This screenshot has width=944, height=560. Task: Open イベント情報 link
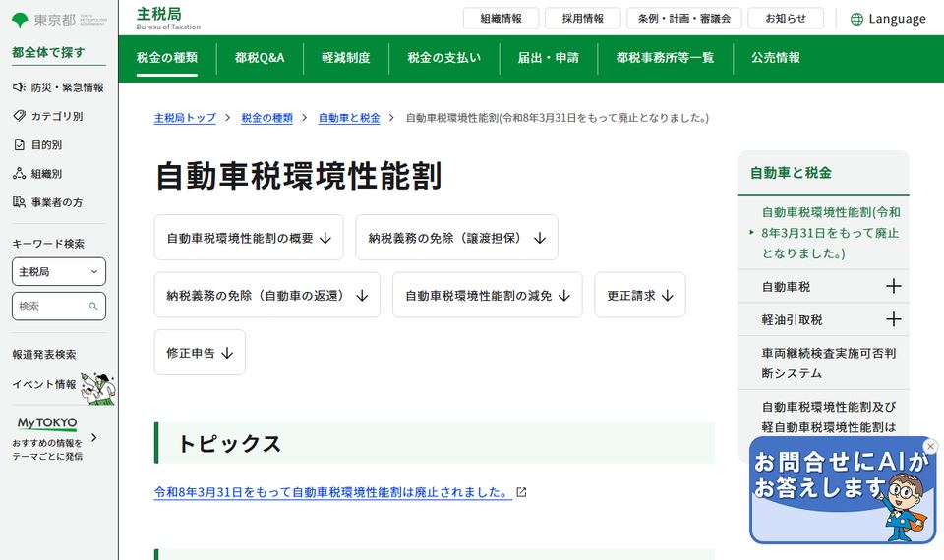[44, 384]
